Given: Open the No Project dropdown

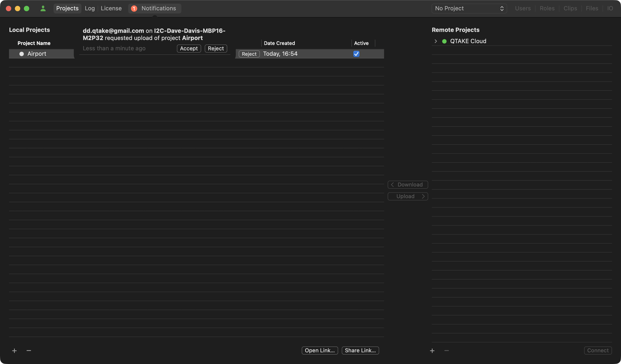Looking at the screenshot, I should (x=469, y=8).
